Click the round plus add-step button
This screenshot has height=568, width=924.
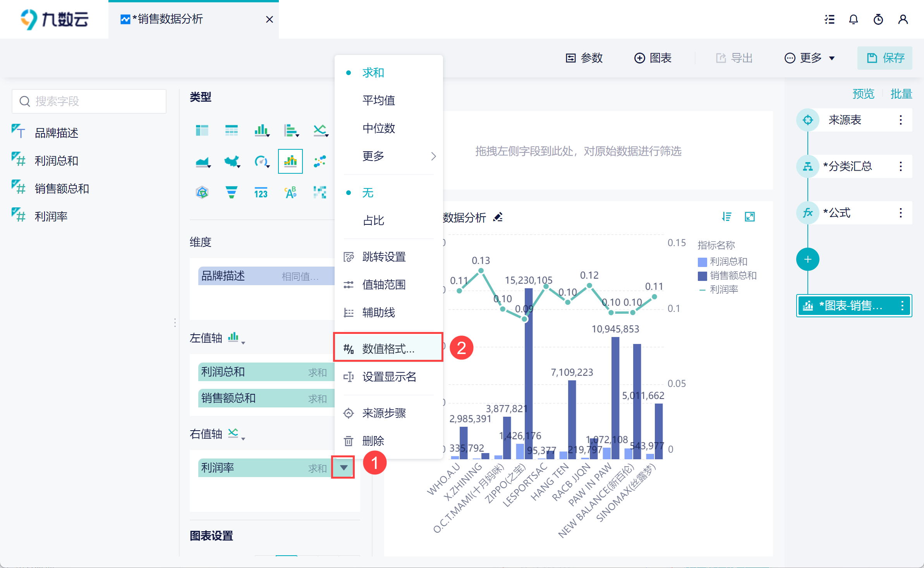click(x=807, y=259)
